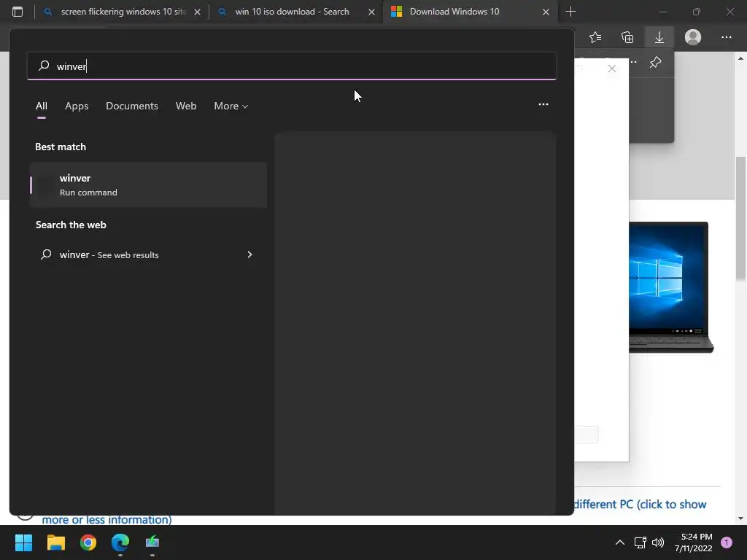Open more options dots in downloads panel
This screenshot has width=747, height=560.
coord(633,63)
